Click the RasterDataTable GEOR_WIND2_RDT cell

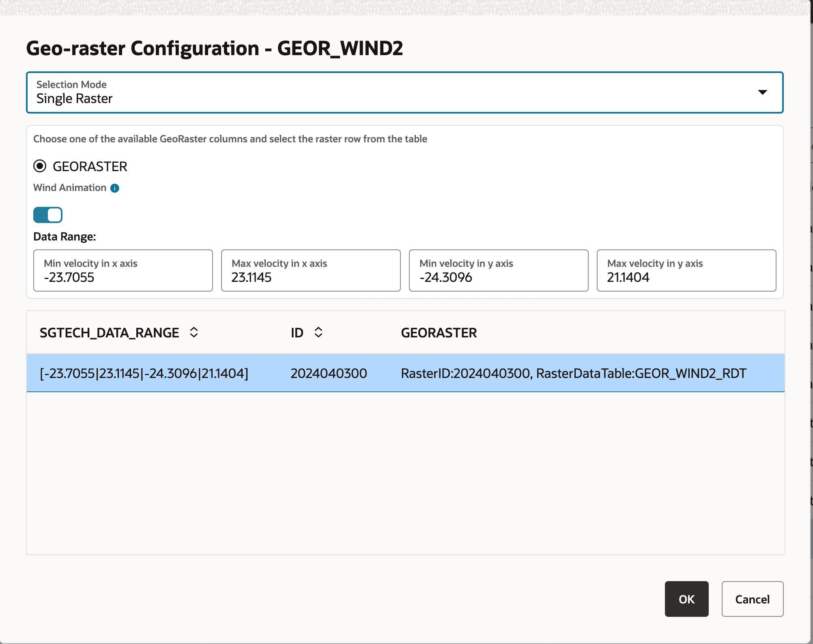tap(573, 373)
